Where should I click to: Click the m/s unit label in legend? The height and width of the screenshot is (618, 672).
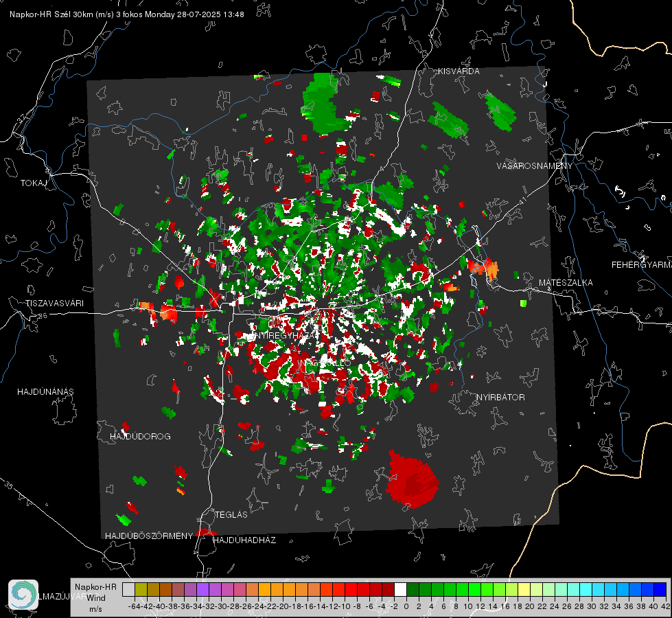[x=95, y=609]
